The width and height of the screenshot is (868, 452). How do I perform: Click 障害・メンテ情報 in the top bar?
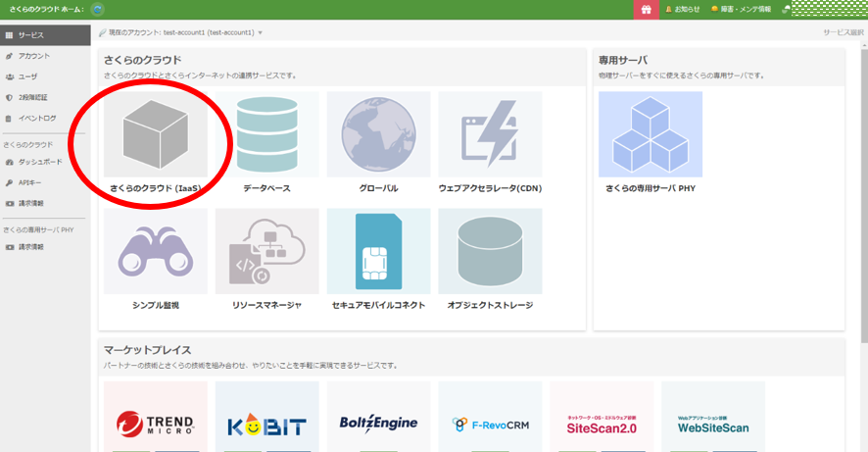click(x=741, y=10)
